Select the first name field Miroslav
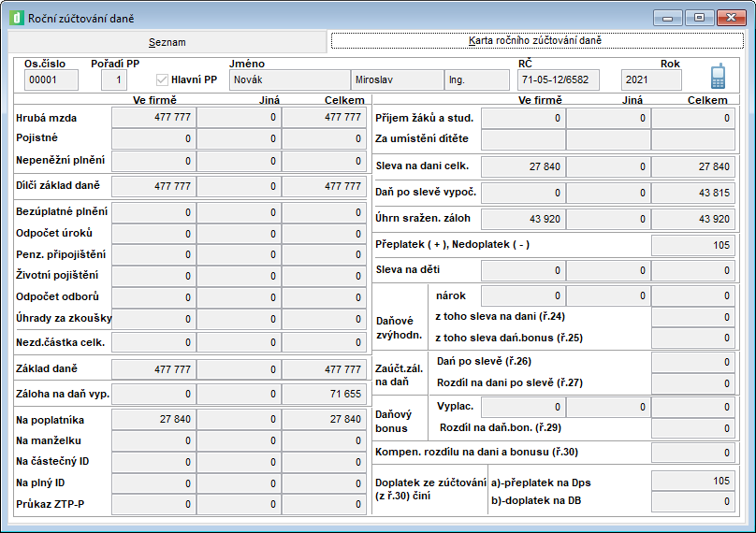Viewport: 756px width, 533px height. 398,80
